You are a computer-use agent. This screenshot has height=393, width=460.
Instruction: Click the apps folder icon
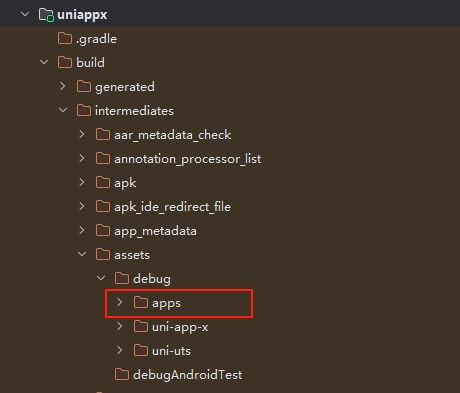pyautogui.click(x=141, y=302)
